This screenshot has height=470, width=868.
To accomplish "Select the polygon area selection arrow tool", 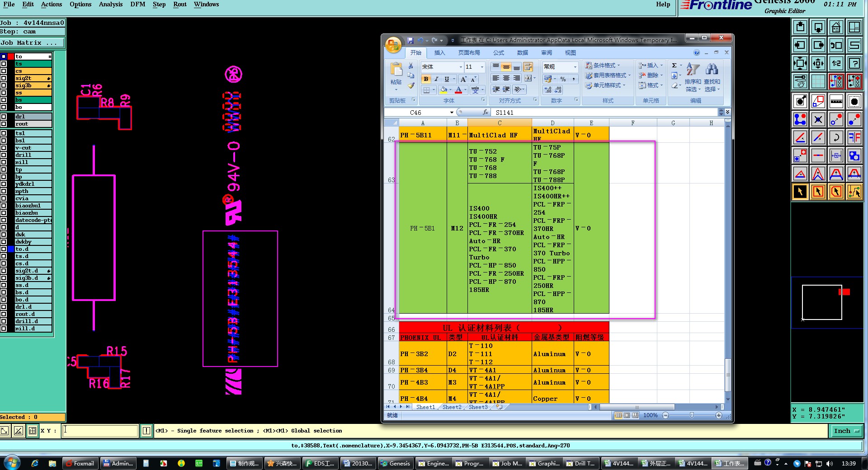I will coord(836,192).
